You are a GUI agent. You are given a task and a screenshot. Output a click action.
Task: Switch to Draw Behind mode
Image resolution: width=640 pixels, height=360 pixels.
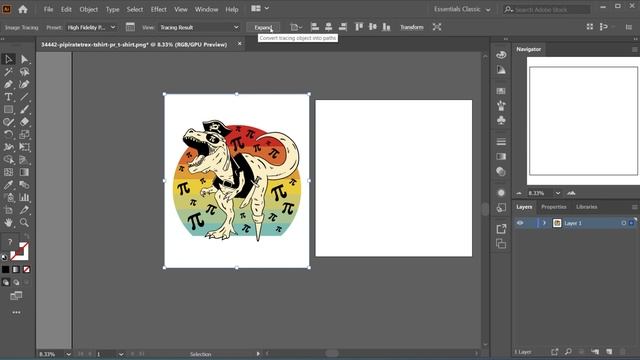(x=16, y=282)
